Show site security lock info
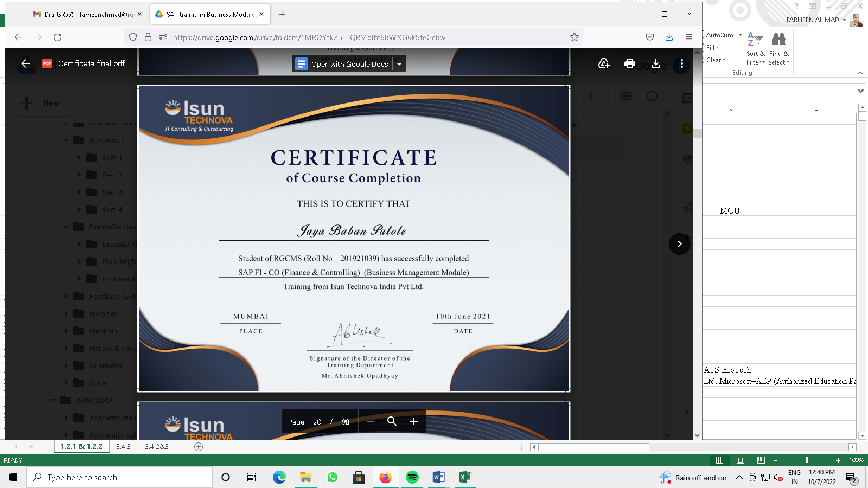This screenshot has width=868, height=488. point(148,37)
